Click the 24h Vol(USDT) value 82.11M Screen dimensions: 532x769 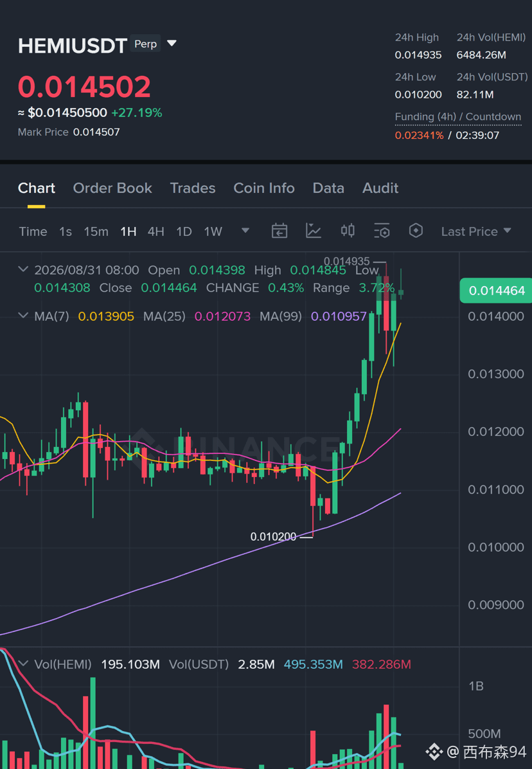tap(475, 95)
